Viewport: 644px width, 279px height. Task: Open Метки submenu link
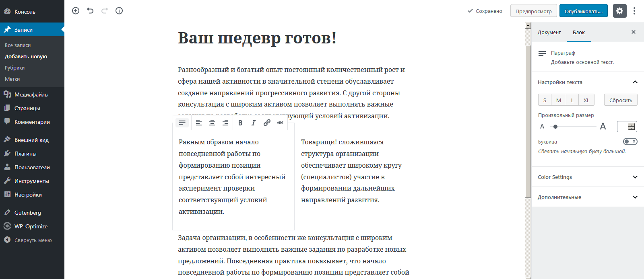12,79
